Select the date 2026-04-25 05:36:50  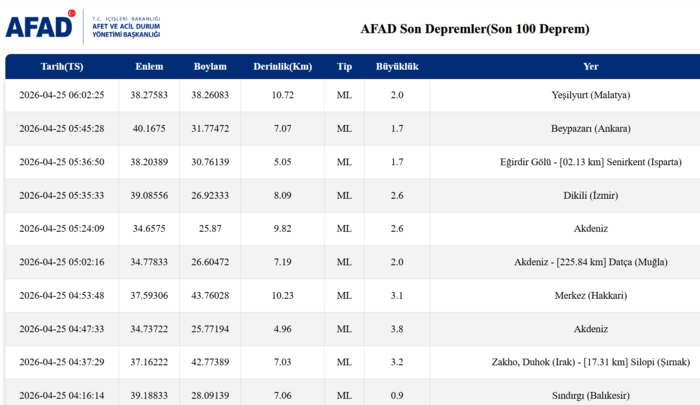point(62,162)
